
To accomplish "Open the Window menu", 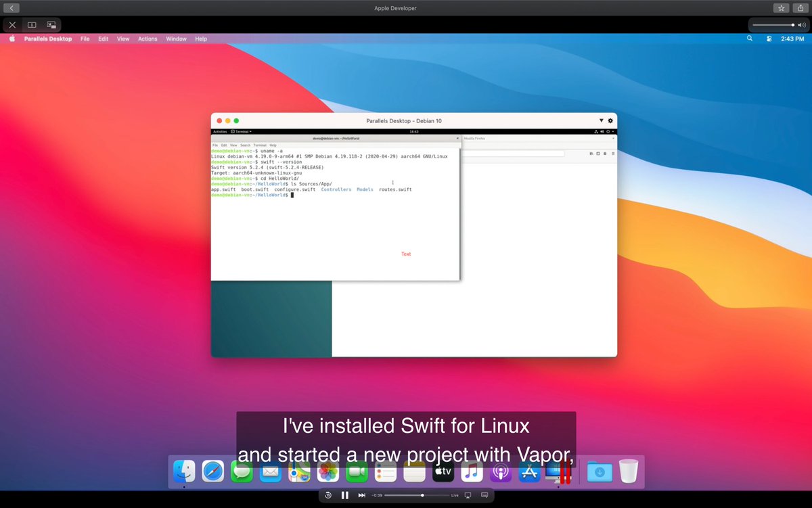I will tap(177, 39).
